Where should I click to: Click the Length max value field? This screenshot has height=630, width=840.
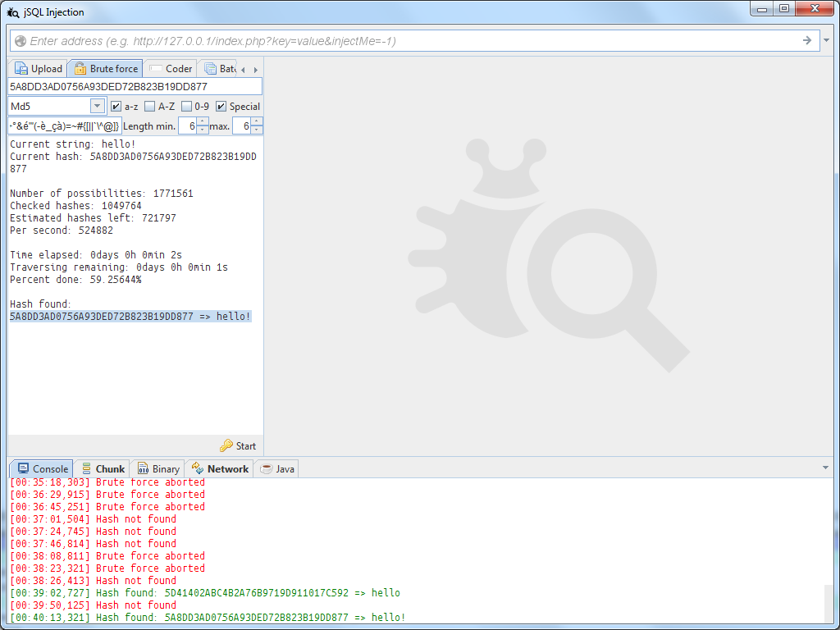coord(242,126)
